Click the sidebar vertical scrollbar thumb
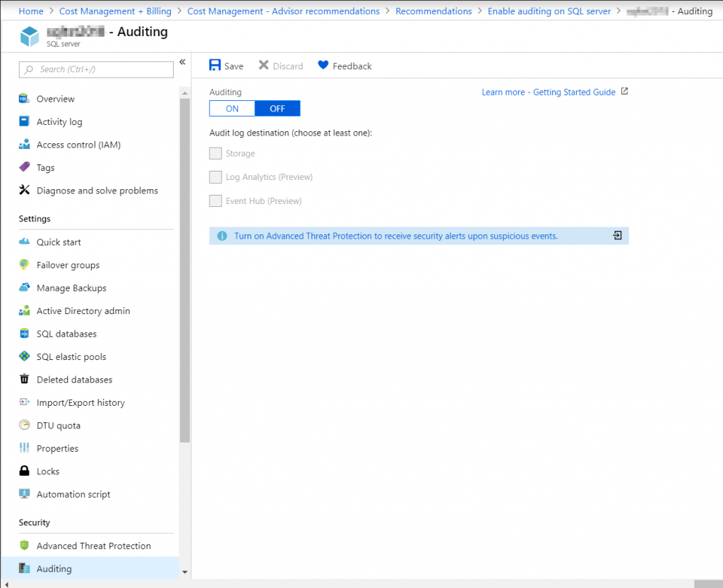This screenshot has width=723, height=588. (185, 270)
